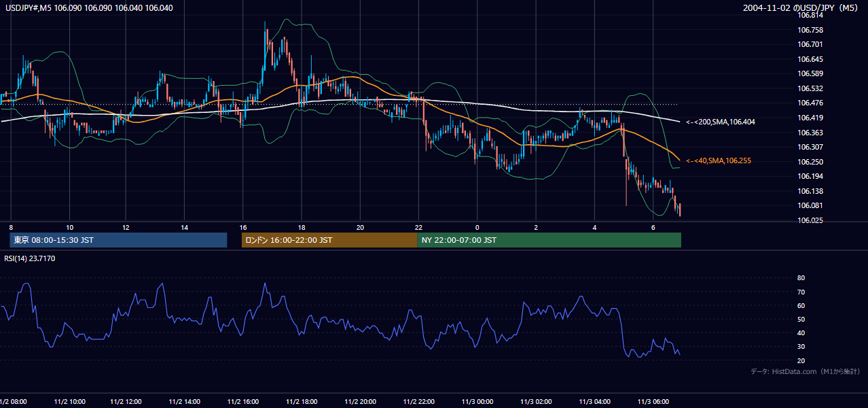868x408 pixels.
Task: Click hour 10 on the price chart axis
Action: pyautogui.click(x=69, y=227)
